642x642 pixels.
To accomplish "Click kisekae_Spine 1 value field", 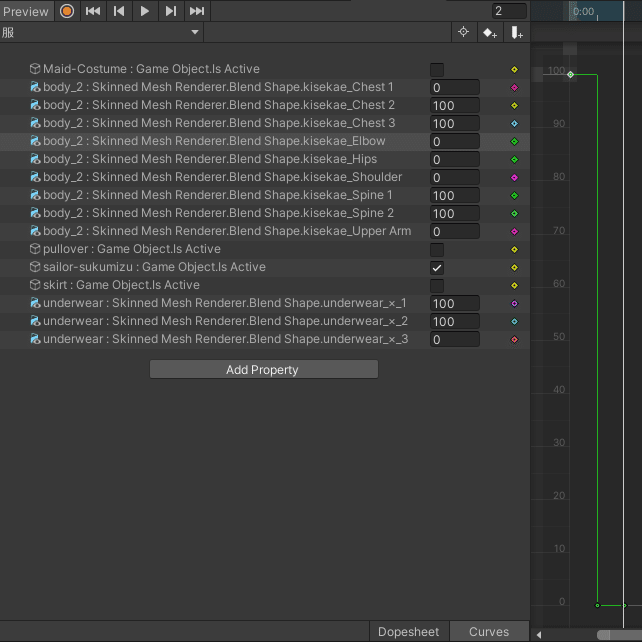I will (454, 196).
